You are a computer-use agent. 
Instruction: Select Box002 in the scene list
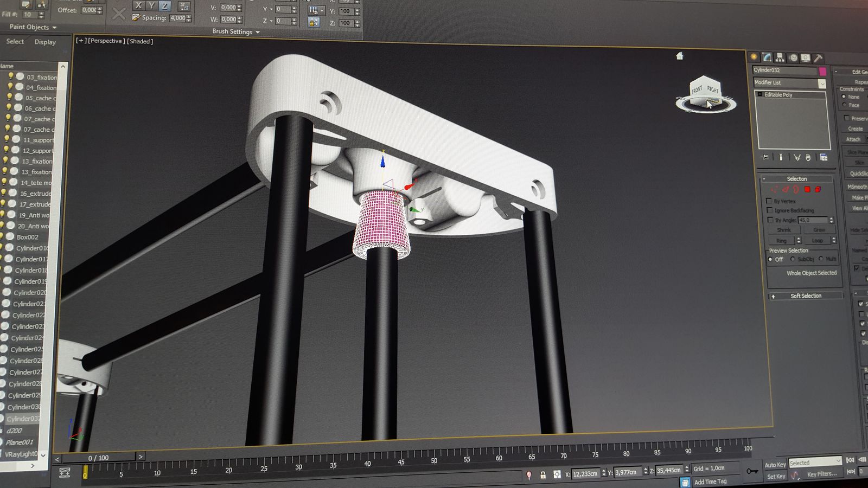pyautogui.click(x=27, y=237)
